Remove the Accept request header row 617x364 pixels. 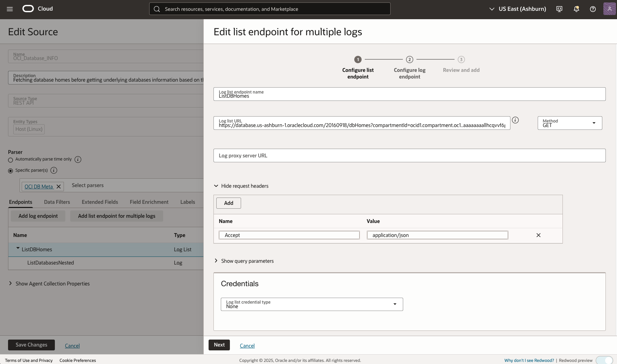point(538,235)
